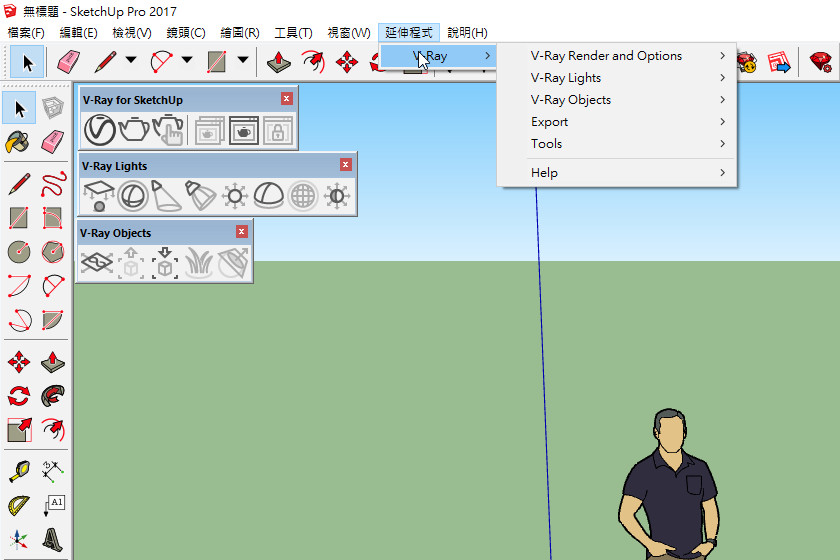The height and width of the screenshot is (560, 840).
Task: Close the V-Ray Lights toolbar
Action: [346, 165]
